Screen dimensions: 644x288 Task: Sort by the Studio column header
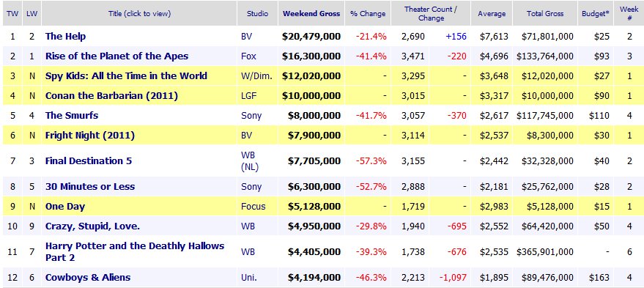[x=257, y=14]
